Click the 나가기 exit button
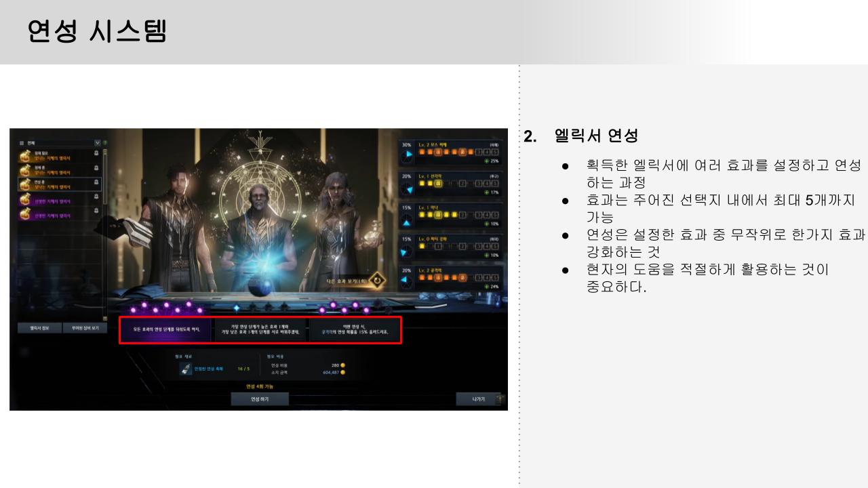Viewport: 868px width, 488px height. click(x=478, y=399)
